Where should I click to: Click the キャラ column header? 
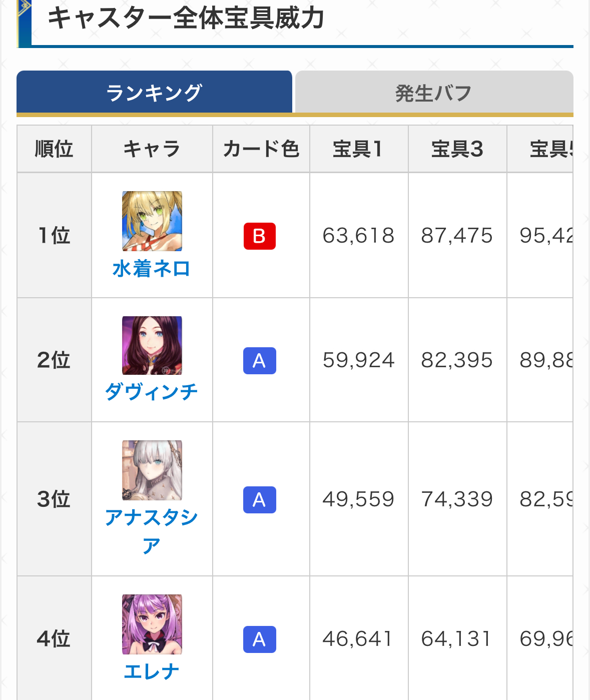coord(152,149)
